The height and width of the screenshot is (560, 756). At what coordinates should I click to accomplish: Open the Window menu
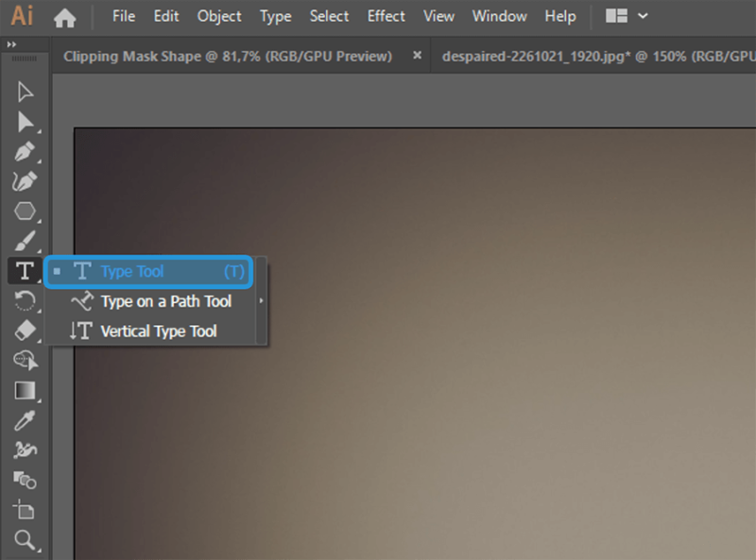(x=499, y=16)
